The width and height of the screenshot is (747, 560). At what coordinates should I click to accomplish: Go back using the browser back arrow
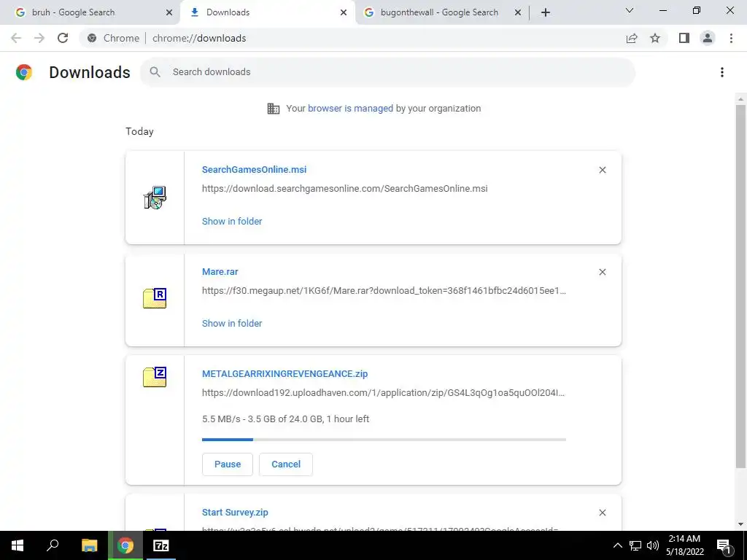point(16,38)
